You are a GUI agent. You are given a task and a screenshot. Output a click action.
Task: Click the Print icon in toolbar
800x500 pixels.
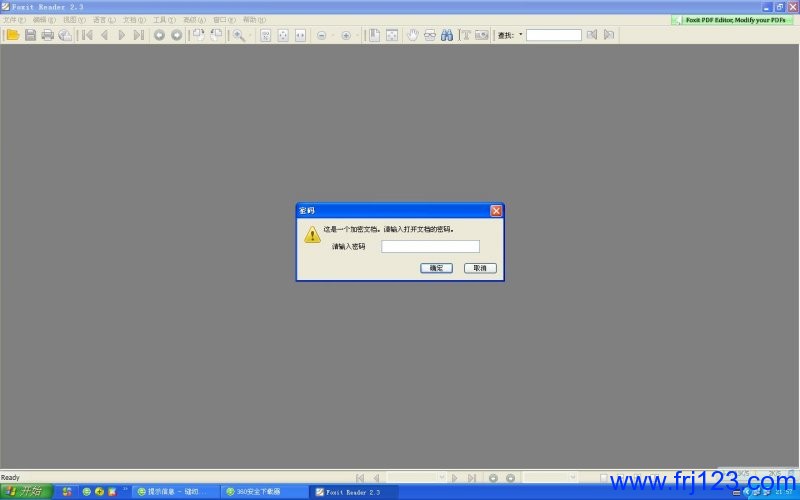click(47, 35)
